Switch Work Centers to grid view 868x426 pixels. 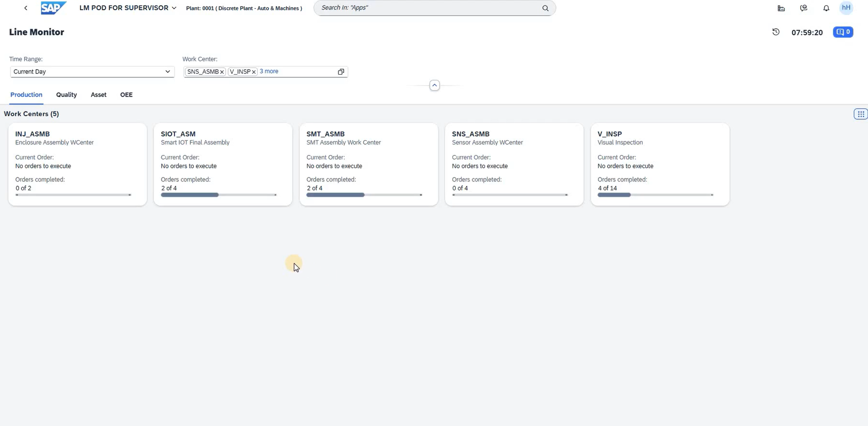pos(860,114)
